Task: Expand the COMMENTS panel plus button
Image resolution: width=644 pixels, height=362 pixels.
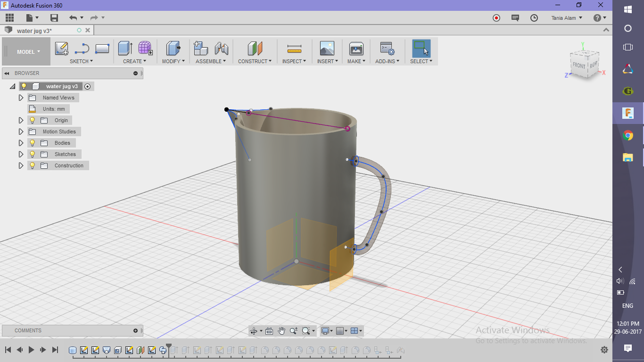Action: click(x=135, y=330)
